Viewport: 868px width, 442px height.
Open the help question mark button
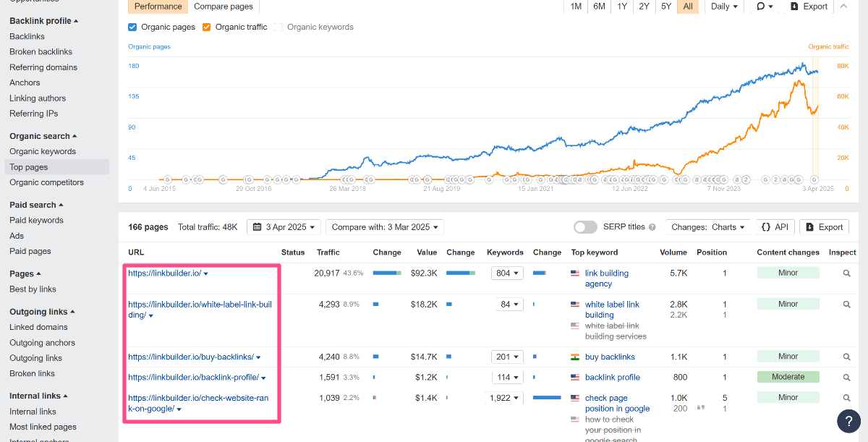click(848, 421)
